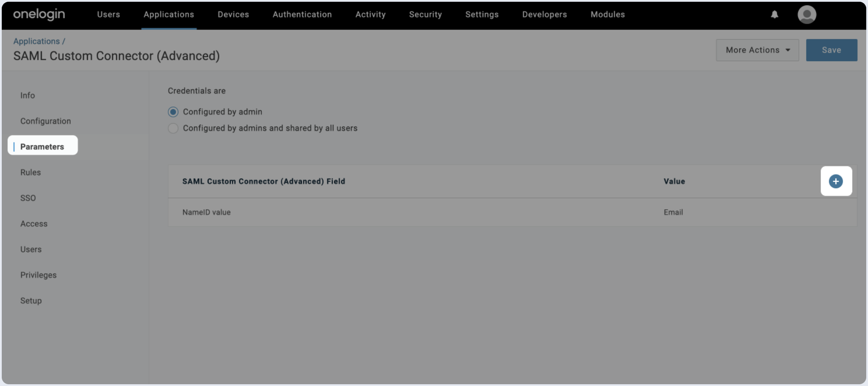868x386 pixels.
Task: Select the Access side tab
Action: click(34, 224)
